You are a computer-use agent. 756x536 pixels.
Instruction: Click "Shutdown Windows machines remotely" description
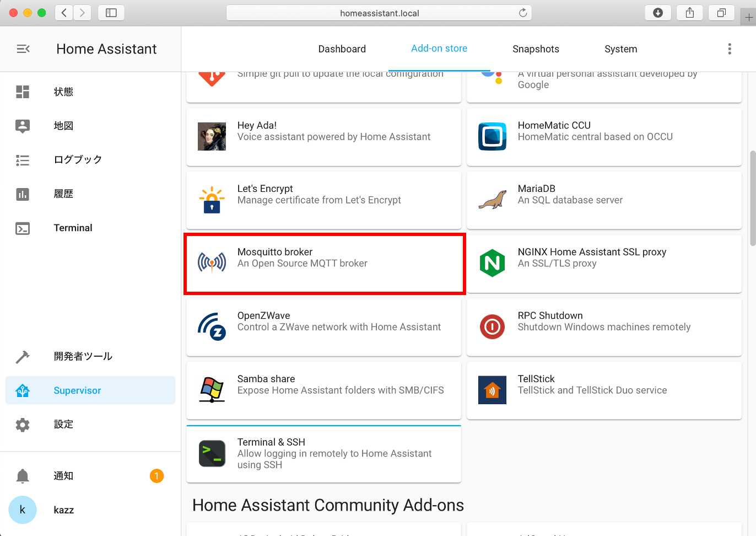pyautogui.click(x=604, y=327)
